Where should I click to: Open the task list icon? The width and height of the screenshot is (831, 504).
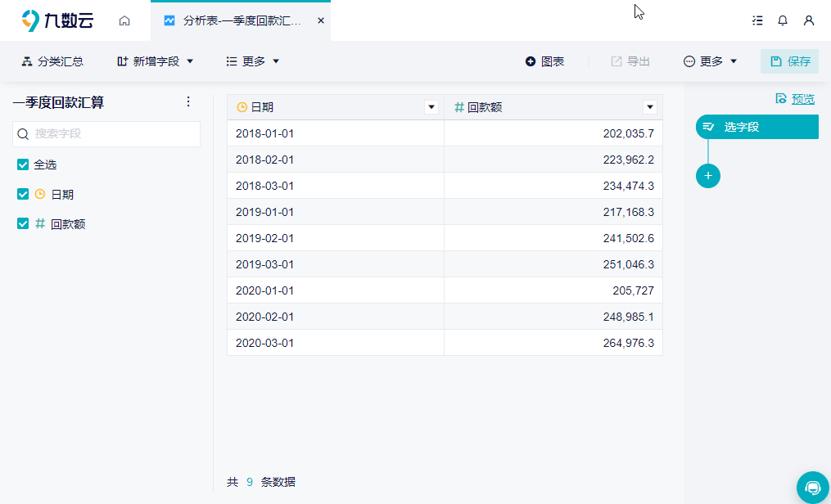(757, 20)
